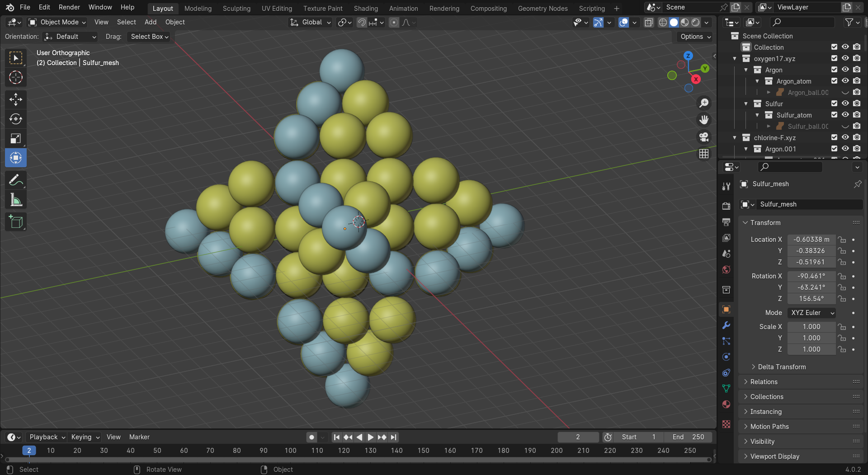Screen dimensions: 868x475
Task: Select the Move tool in toolbar
Action: [16, 99]
